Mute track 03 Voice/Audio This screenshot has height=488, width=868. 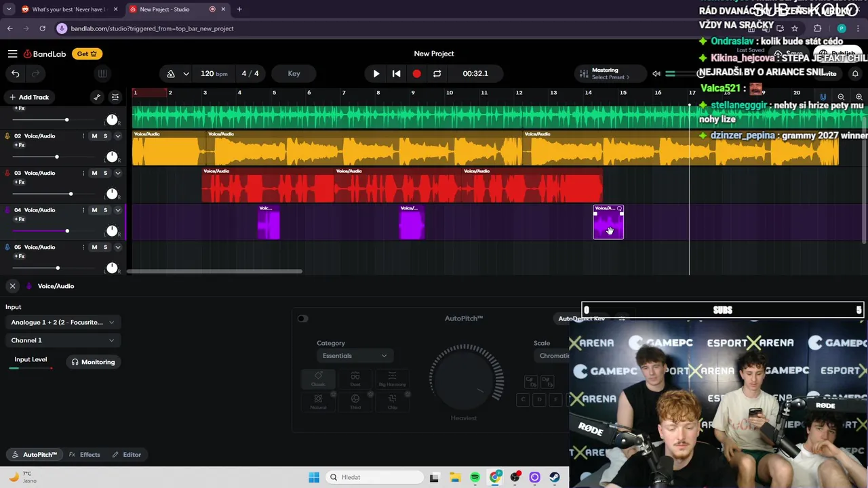click(x=94, y=173)
